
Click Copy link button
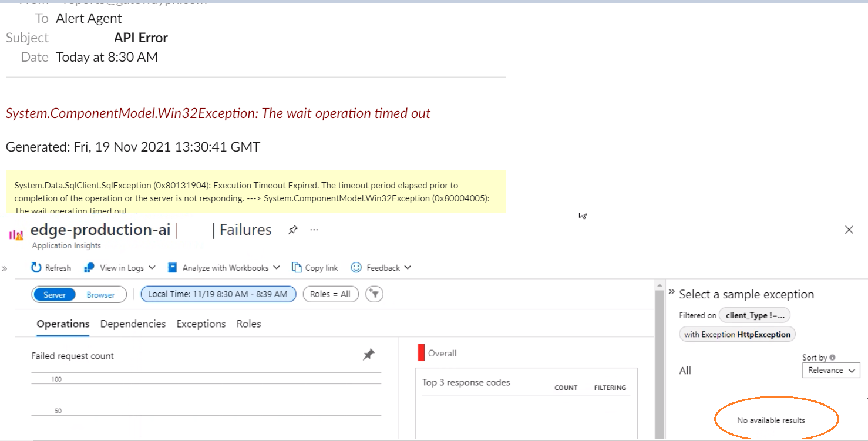pos(315,268)
